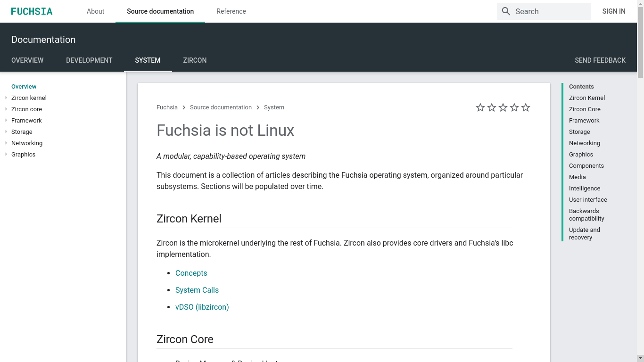The height and width of the screenshot is (362, 644).
Task: Select Networking in the left sidebar
Action: (x=27, y=143)
